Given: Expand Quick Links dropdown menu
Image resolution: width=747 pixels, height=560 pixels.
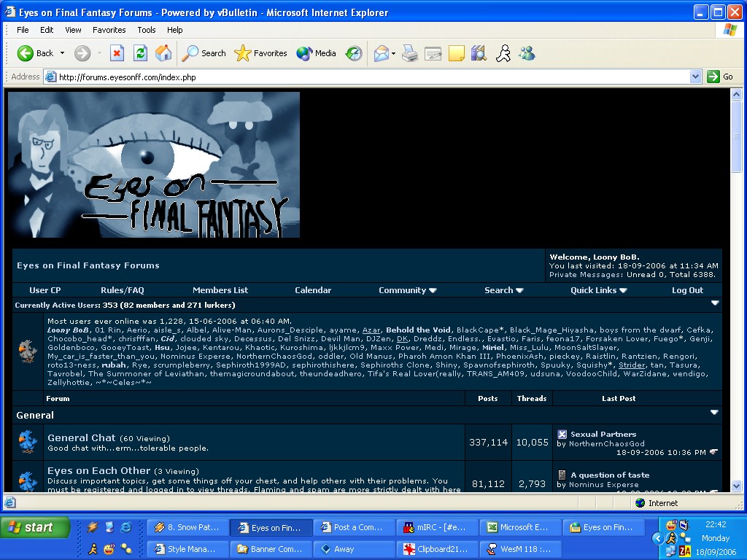Looking at the screenshot, I should [598, 290].
